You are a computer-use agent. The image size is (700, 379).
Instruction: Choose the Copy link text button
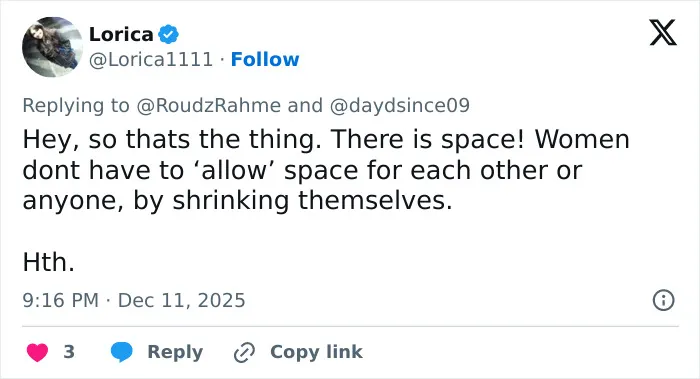pos(316,352)
